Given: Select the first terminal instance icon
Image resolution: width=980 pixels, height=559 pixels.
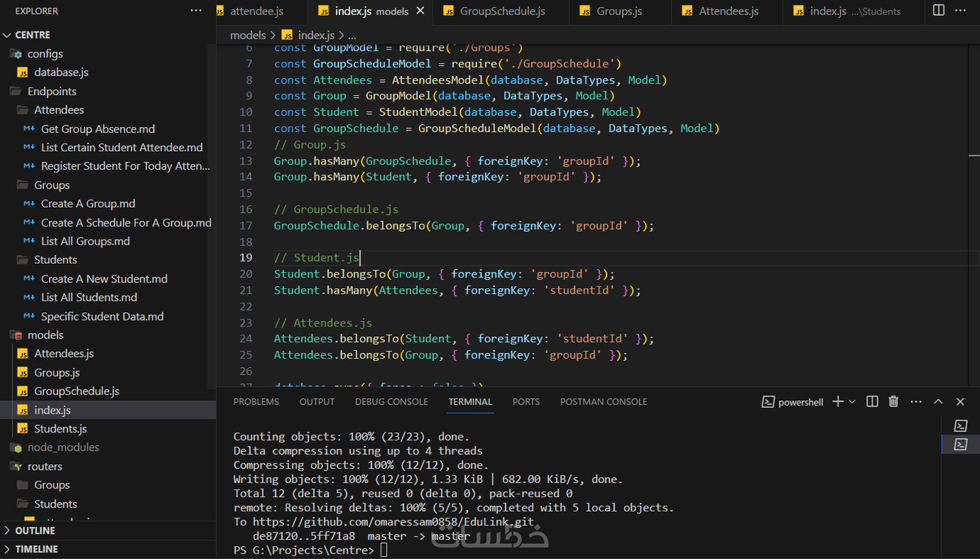Looking at the screenshot, I should click(x=960, y=426).
